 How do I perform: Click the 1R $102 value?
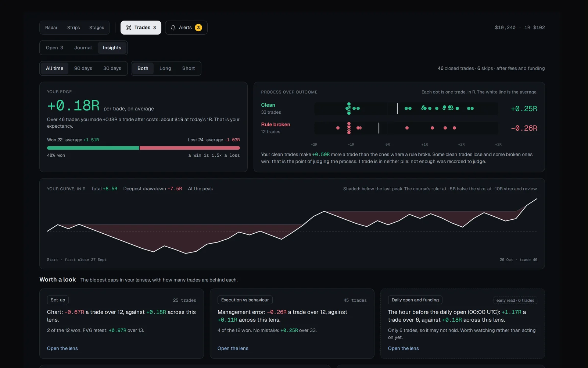534,28
